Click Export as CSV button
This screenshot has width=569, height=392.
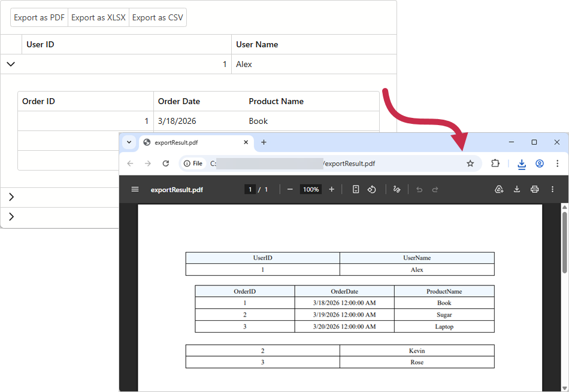point(158,17)
